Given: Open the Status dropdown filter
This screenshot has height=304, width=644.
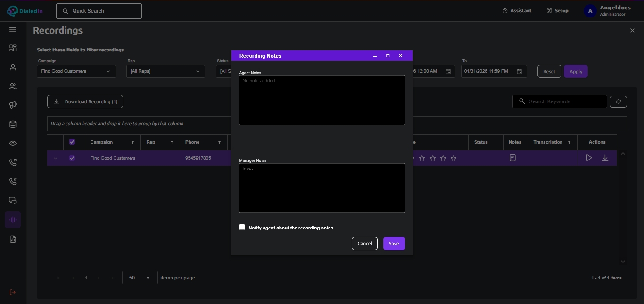Looking at the screenshot, I should (x=224, y=71).
